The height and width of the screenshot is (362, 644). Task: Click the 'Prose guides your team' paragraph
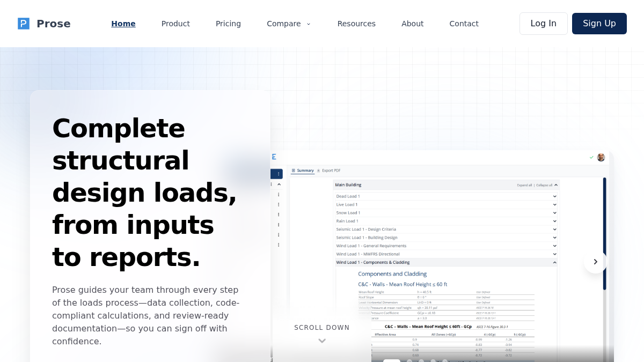click(x=146, y=315)
